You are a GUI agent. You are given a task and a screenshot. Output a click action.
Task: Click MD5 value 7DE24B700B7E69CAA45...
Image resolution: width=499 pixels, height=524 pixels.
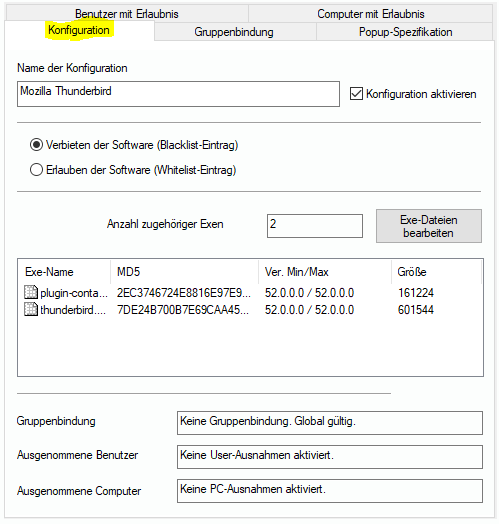[182, 310]
